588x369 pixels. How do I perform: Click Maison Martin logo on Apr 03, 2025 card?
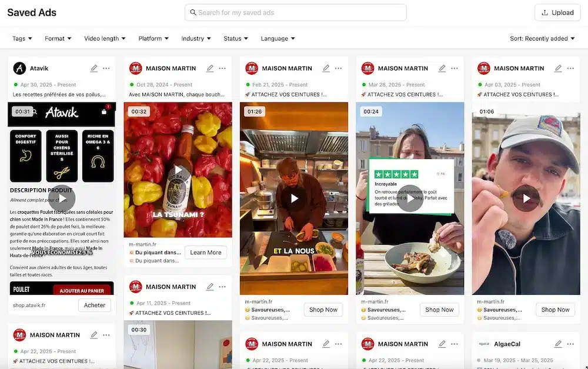pos(484,68)
